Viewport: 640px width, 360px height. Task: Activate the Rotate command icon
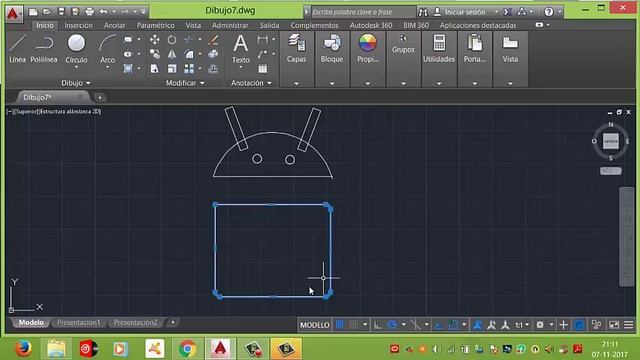172,40
